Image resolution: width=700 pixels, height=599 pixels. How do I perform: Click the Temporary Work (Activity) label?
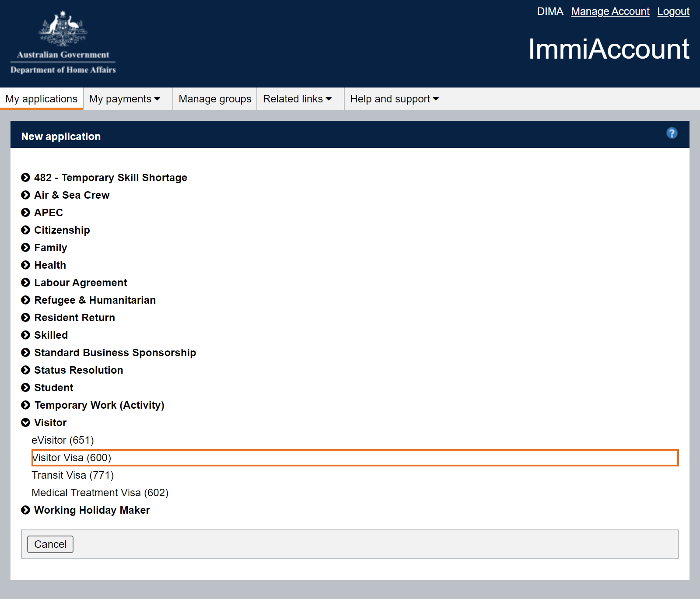tap(99, 405)
